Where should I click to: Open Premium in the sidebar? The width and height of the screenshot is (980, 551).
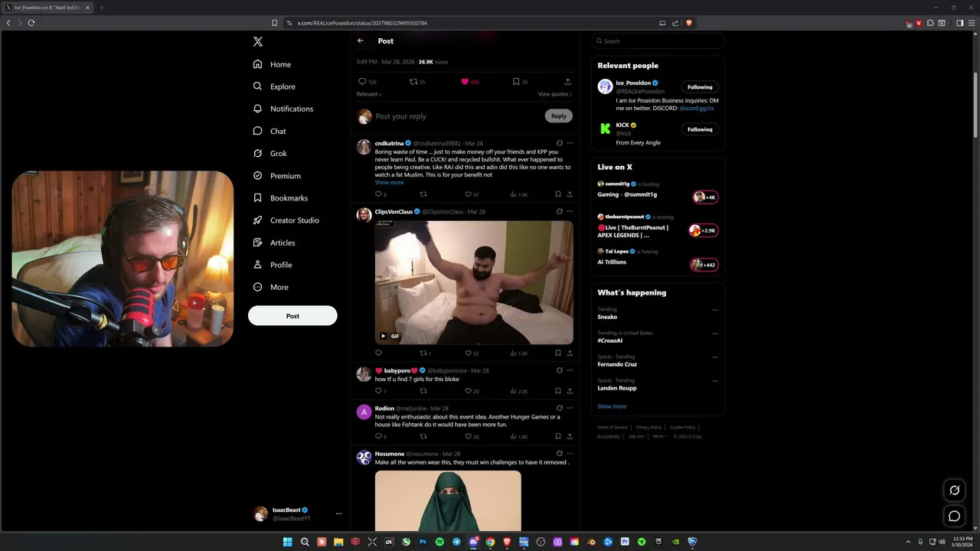[276, 175]
